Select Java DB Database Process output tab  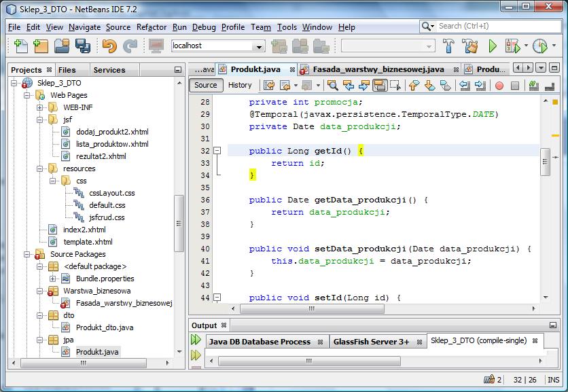pos(260,342)
